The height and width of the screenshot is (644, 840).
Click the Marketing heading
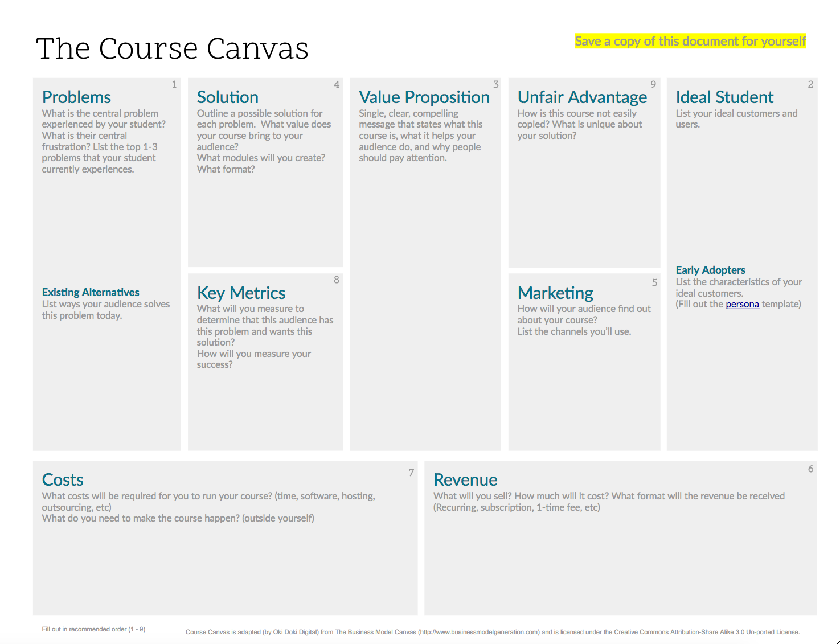pyautogui.click(x=555, y=293)
